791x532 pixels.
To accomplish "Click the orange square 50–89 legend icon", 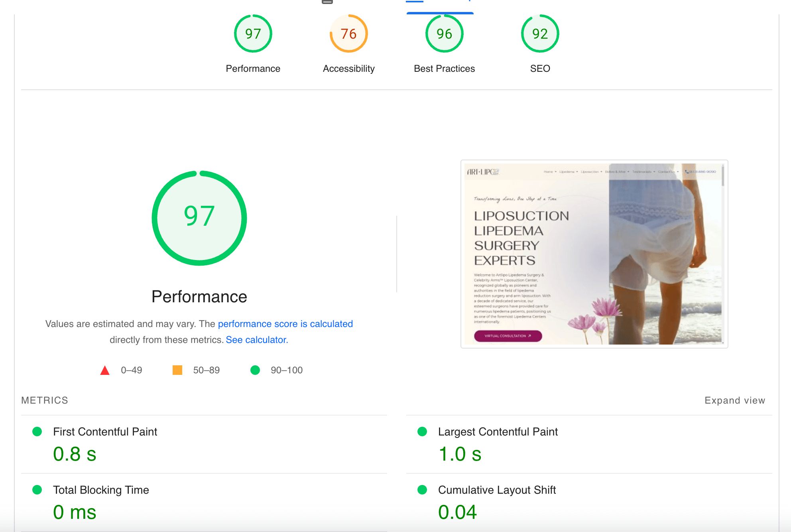I will 177,370.
